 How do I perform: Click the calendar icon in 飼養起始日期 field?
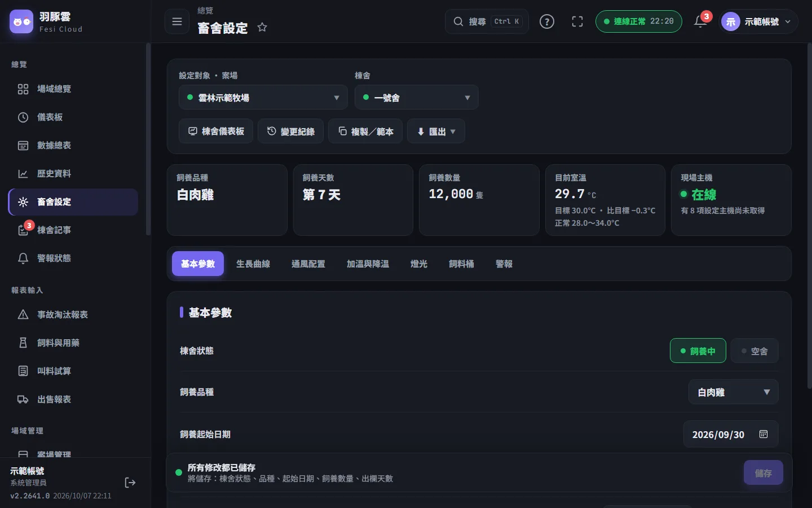tap(764, 434)
